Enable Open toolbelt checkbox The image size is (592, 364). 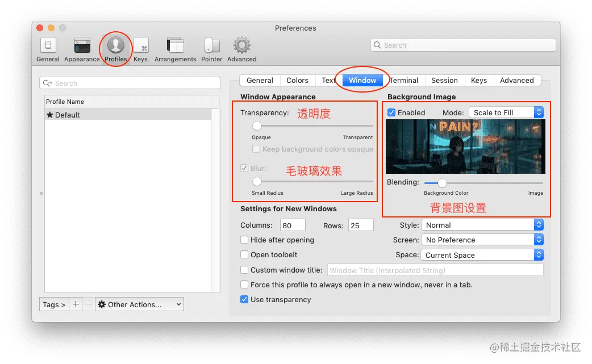(244, 254)
